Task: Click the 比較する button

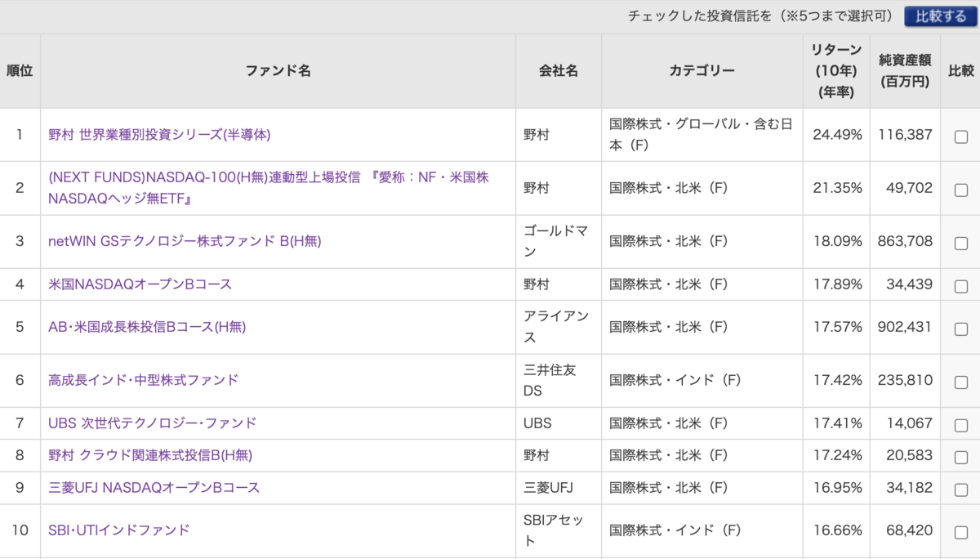Action: 941,16
